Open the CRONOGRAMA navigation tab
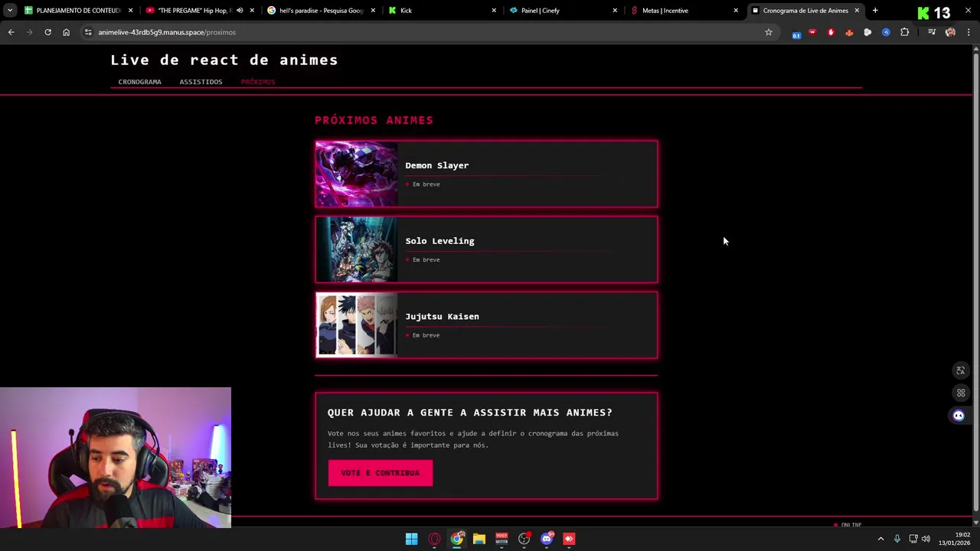 pyautogui.click(x=139, y=82)
